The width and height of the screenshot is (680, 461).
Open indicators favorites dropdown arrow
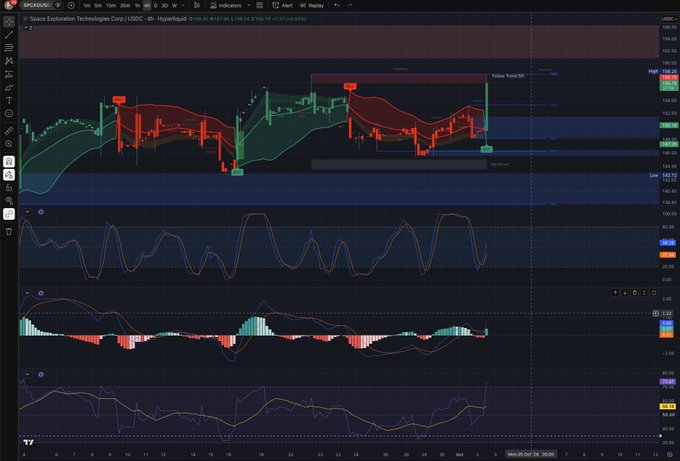pyautogui.click(x=248, y=6)
